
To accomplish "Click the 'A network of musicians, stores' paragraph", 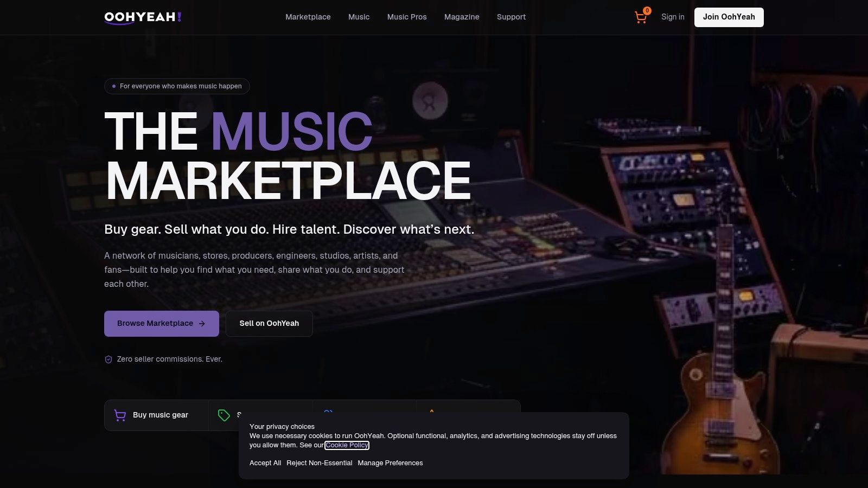I will click(x=254, y=270).
